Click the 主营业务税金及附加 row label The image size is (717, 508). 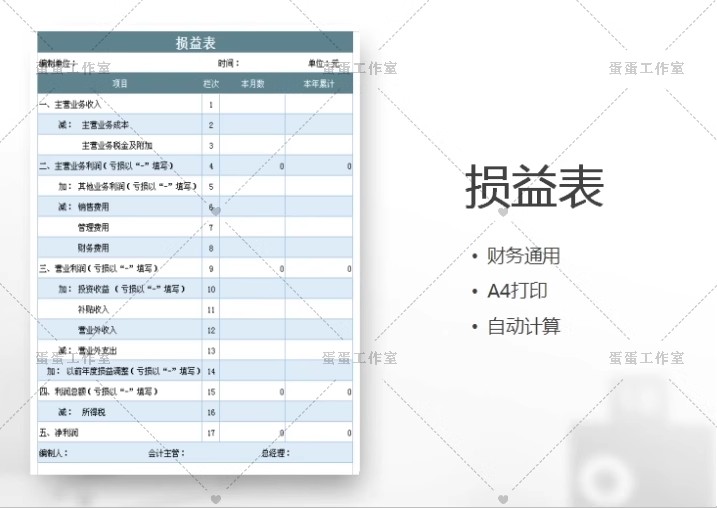pyautogui.click(x=117, y=145)
